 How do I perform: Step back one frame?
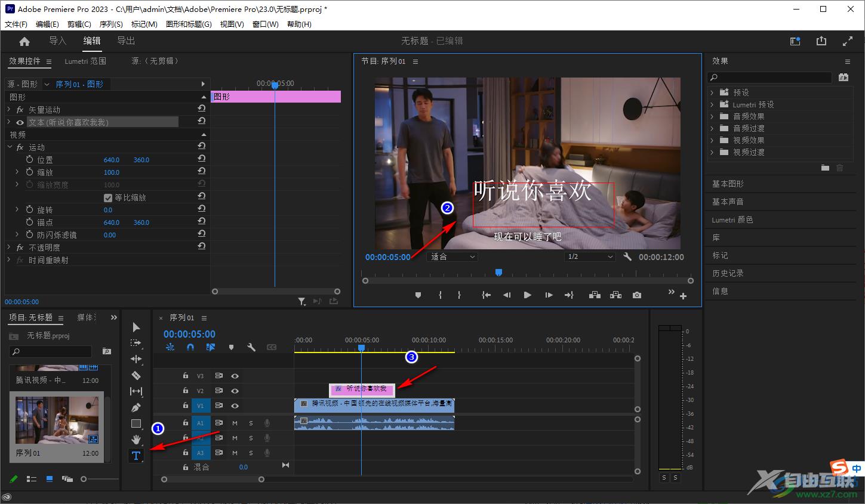[x=507, y=295]
